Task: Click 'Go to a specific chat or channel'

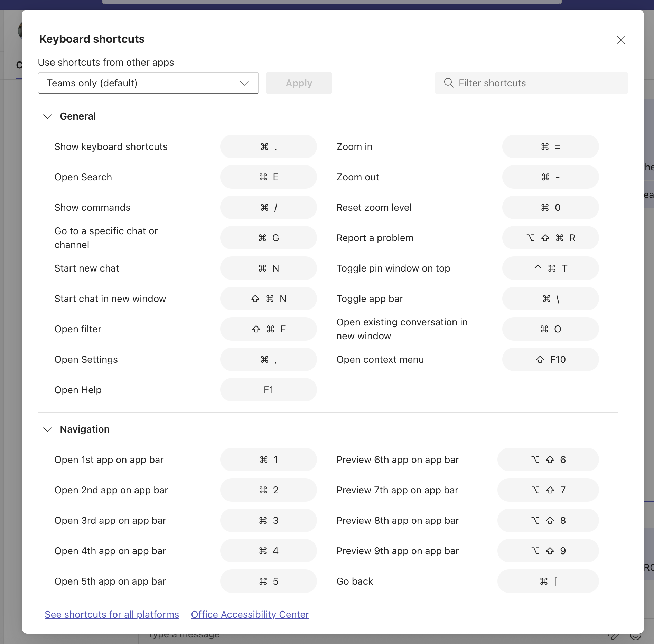Action: pyautogui.click(x=106, y=238)
